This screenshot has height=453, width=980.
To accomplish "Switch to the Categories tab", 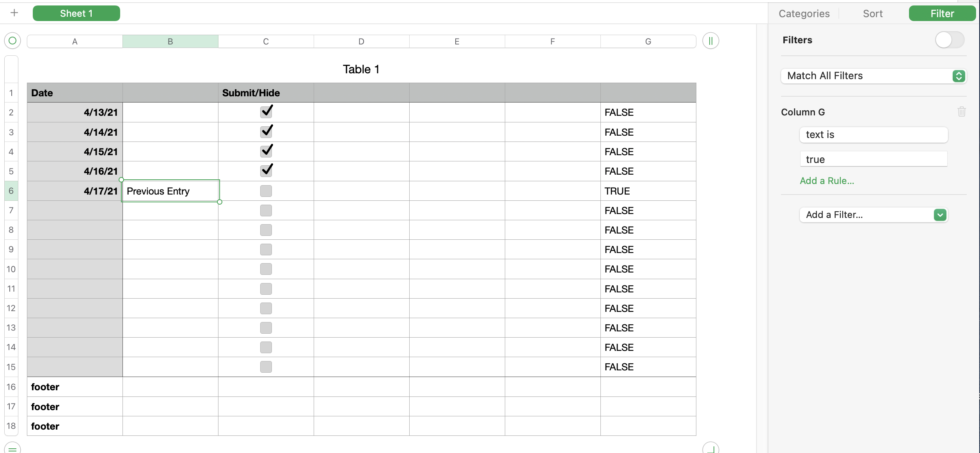I will pyautogui.click(x=804, y=14).
